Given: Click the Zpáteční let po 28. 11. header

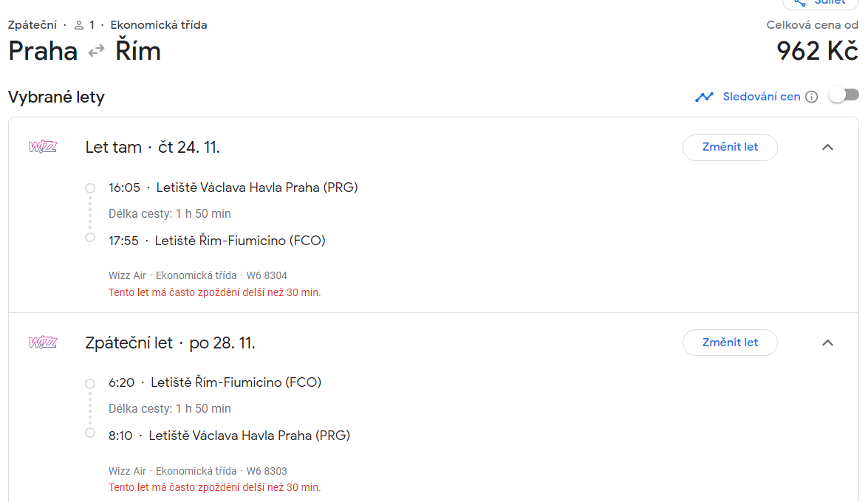Looking at the screenshot, I should coord(170,343).
